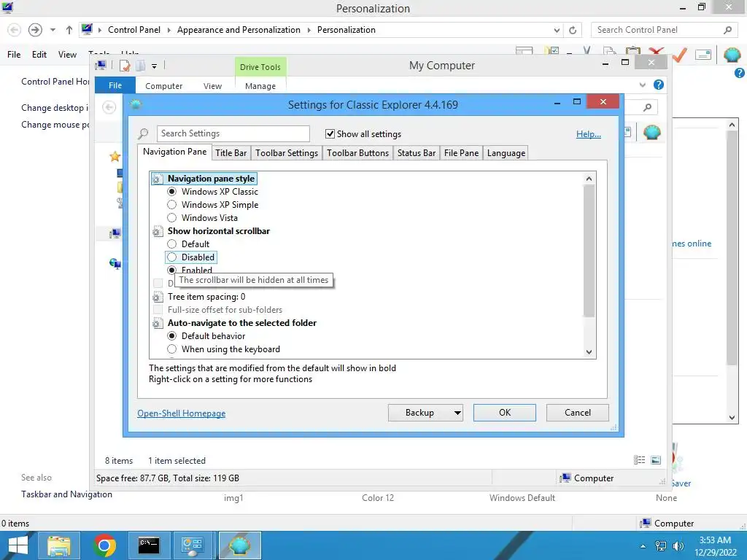This screenshot has width=747, height=560.
Task: Click the New folder icon in My Computer quick access
Action: tap(141, 66)
